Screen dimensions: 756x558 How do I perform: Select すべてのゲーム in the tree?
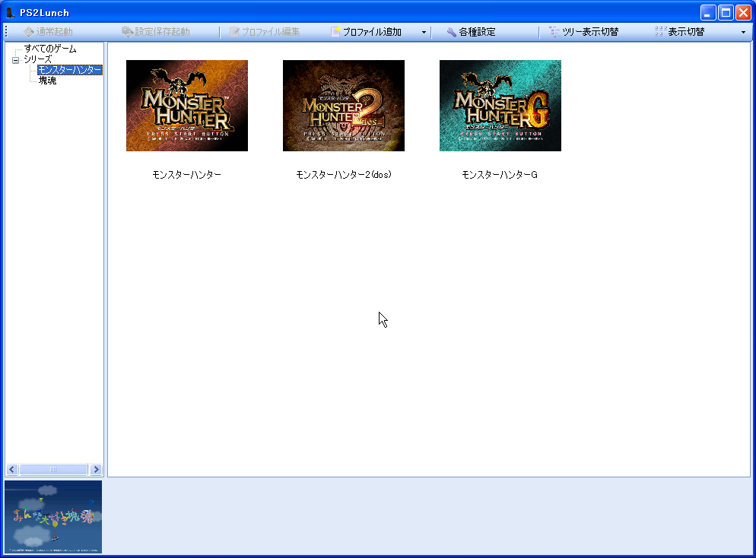50,49
